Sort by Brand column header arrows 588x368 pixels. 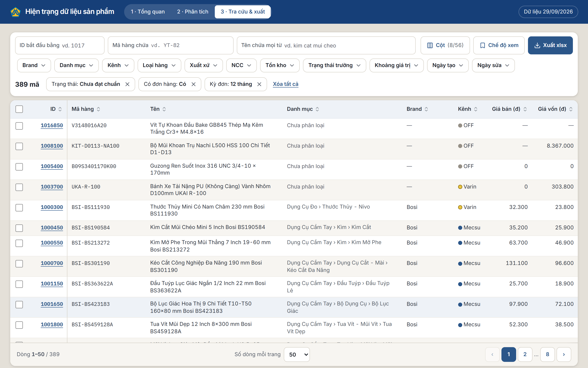[426, 109]
